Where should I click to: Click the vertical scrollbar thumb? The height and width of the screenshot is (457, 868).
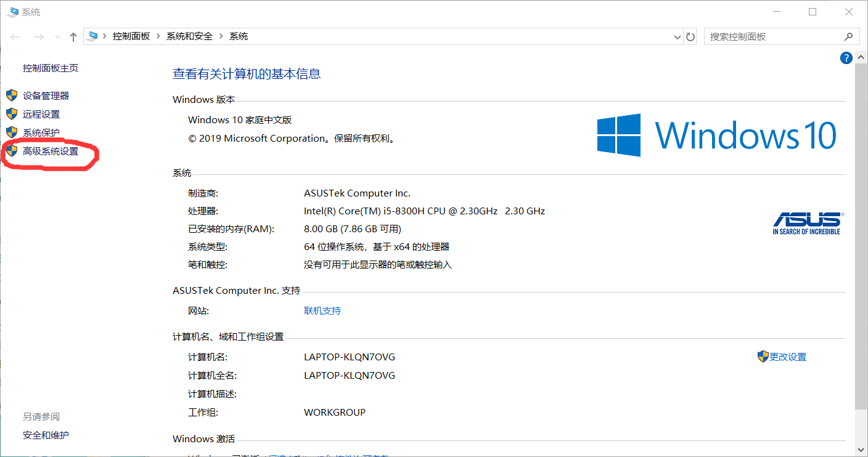click(862, 237)
